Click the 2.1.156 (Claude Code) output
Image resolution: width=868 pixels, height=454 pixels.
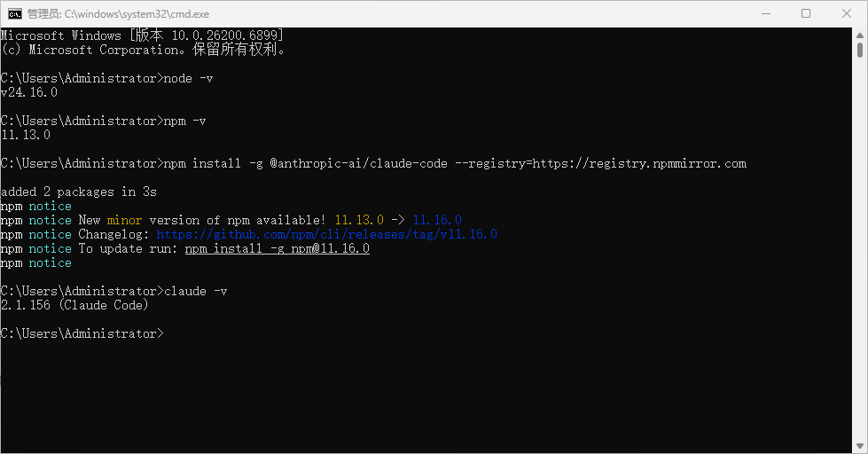pos(74,305)
